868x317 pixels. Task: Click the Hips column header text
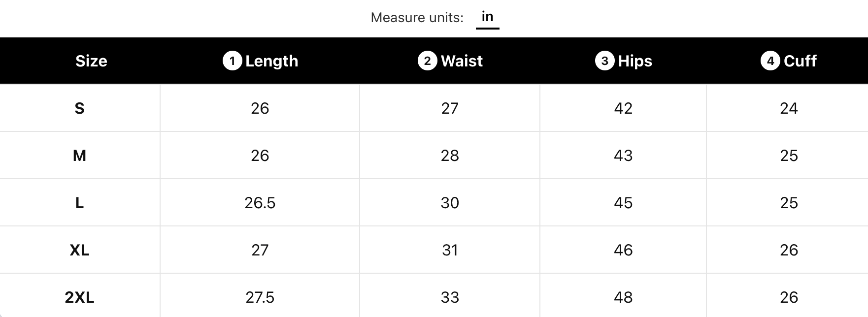click(635, 61)
